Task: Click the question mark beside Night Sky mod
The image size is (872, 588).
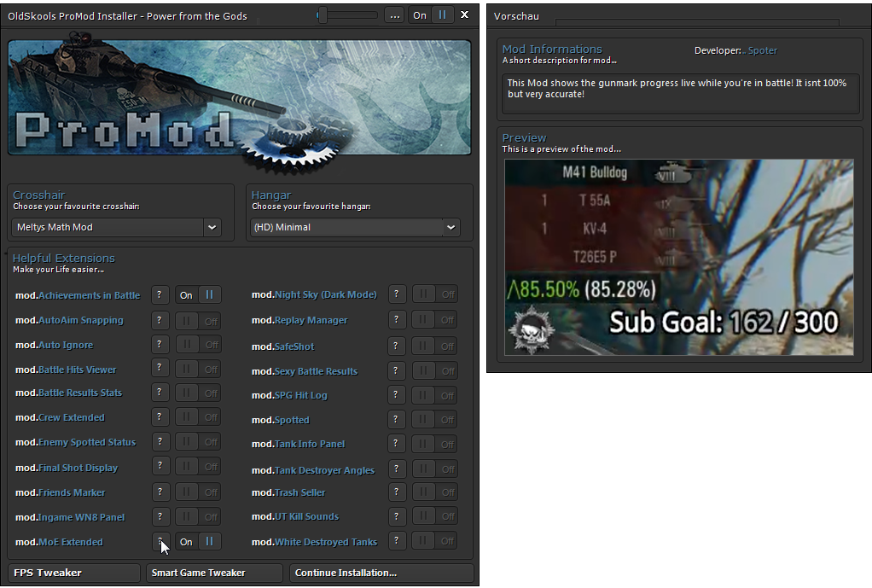Action: tap(397, 294)
